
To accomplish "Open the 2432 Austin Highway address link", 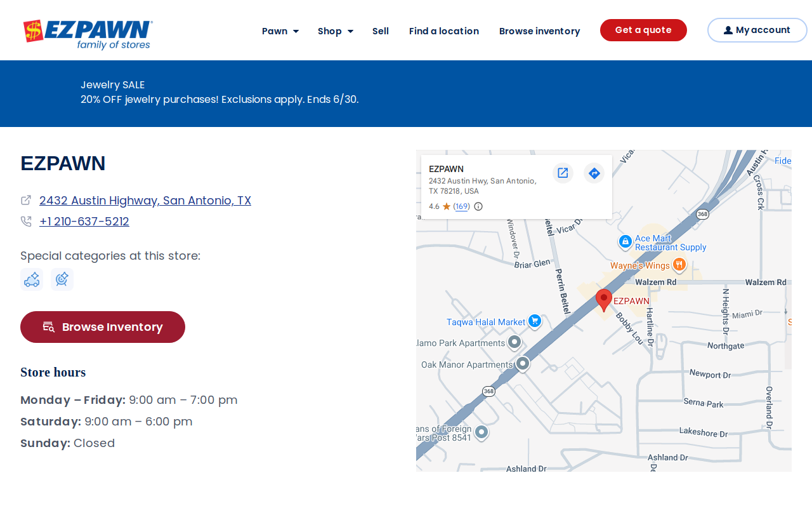I will [145, 201].
